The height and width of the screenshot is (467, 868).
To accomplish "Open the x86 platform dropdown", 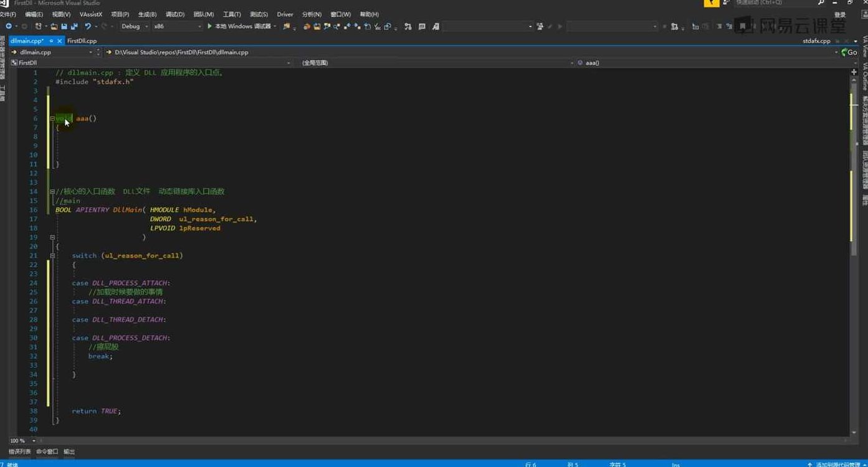I will pos(200,27).
